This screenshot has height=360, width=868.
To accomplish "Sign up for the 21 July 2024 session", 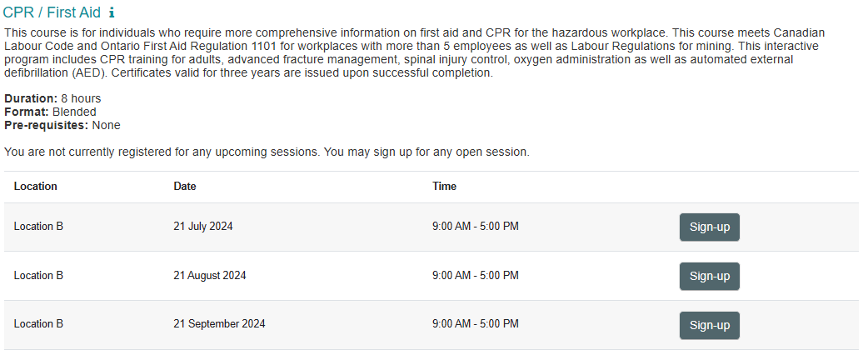I will [709, 227].
